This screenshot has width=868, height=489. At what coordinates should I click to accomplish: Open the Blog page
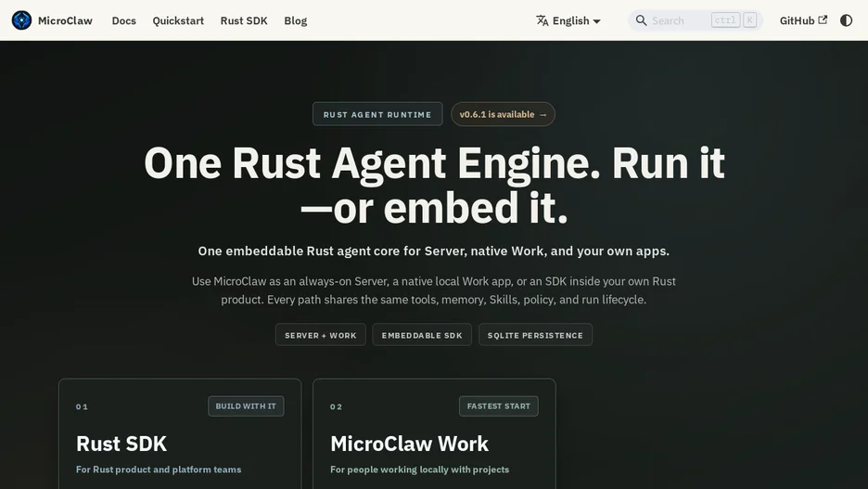pyautogui.click(x=296, y=20)
